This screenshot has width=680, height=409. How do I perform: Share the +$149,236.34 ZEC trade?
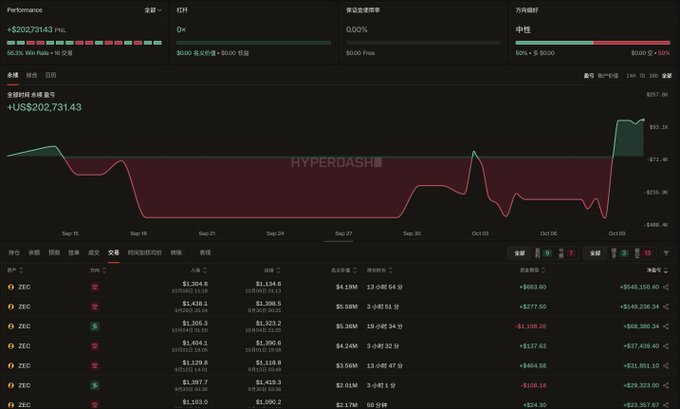[x=666, y=307]
